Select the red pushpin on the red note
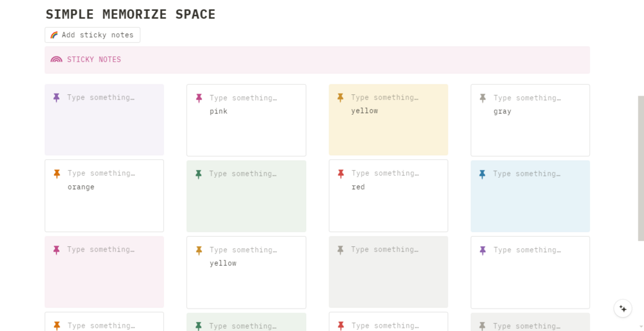644x331 pixels. (340, 173)
